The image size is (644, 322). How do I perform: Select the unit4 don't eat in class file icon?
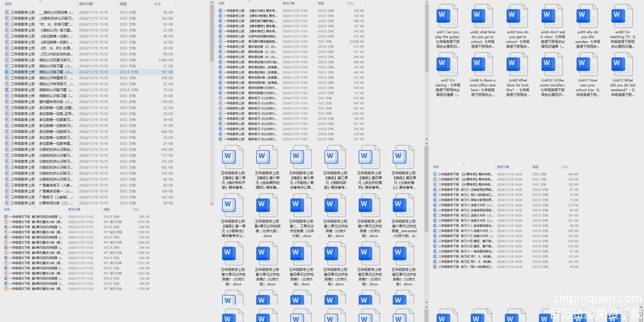(552, 17)
